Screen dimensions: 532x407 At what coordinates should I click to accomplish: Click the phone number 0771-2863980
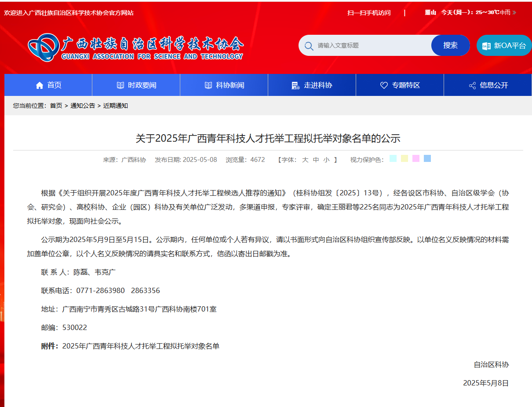coord(101,291)
